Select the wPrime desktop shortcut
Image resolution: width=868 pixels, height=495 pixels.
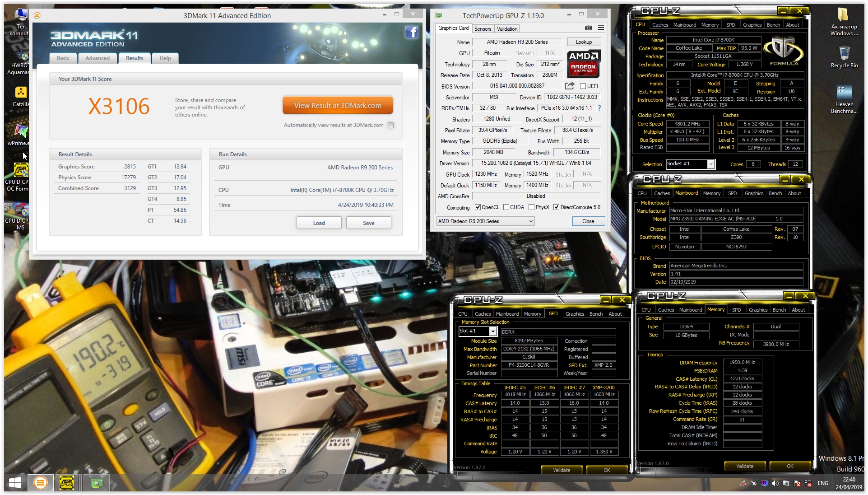click(19, 134)
